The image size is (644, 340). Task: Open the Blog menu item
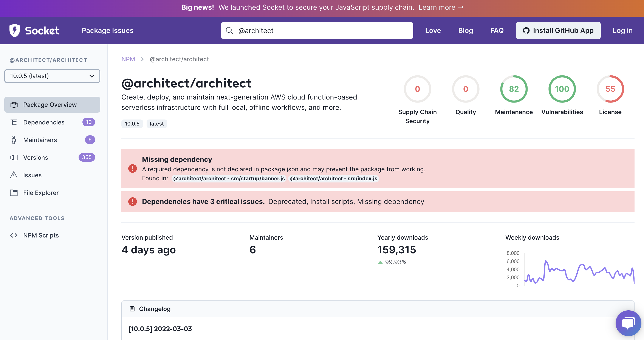click(466, 31)
